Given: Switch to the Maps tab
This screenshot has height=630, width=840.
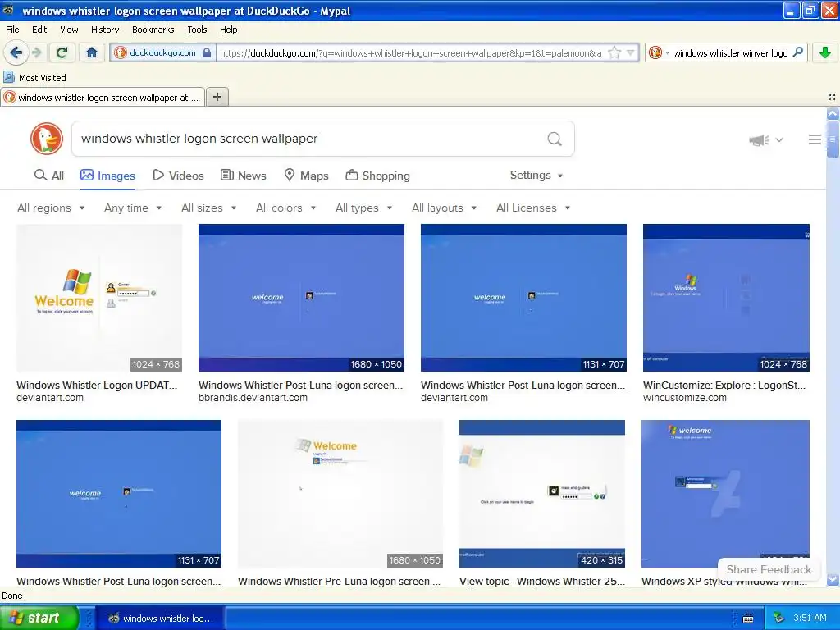Looking at the screenshot, I should (306, 176).
